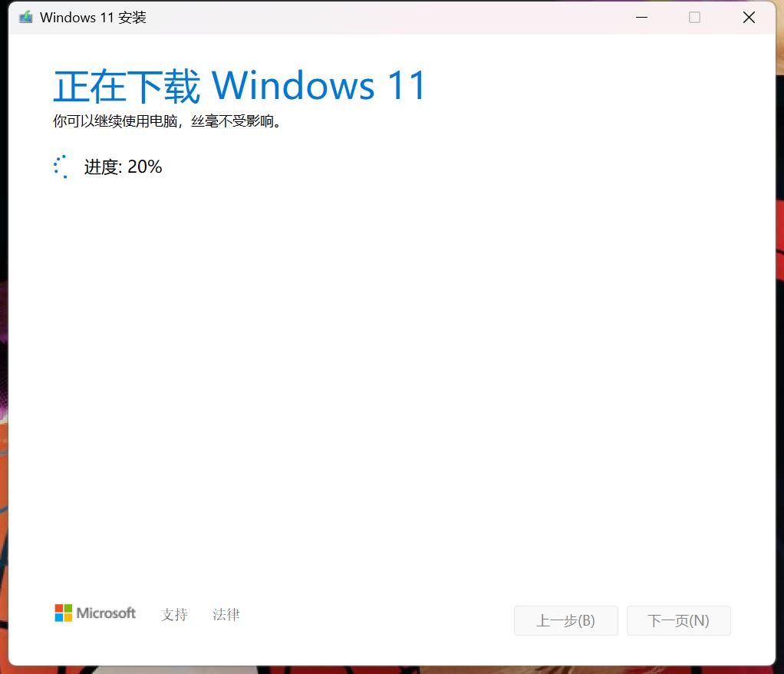Click the Windows 11 setup icon in title bar
This screenshot has height=674, width=784.
point(25,17)
